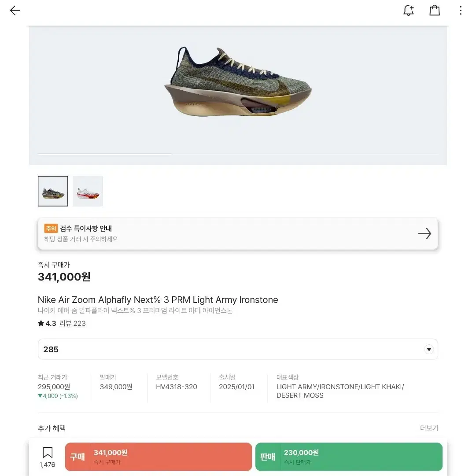Click the 최근 거래가 295,000원 price
Image resolution: width=476 pixels, height=476 pixels.
point(54,387)
